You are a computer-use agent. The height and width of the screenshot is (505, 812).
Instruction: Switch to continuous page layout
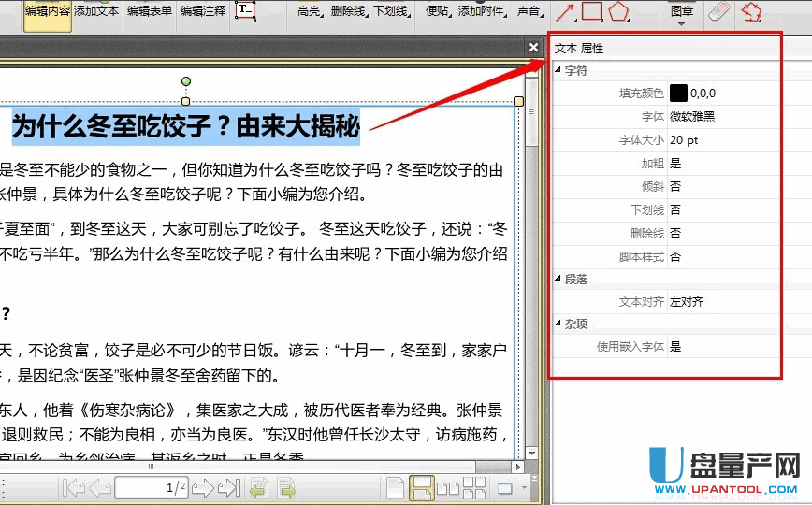[422, 487]
